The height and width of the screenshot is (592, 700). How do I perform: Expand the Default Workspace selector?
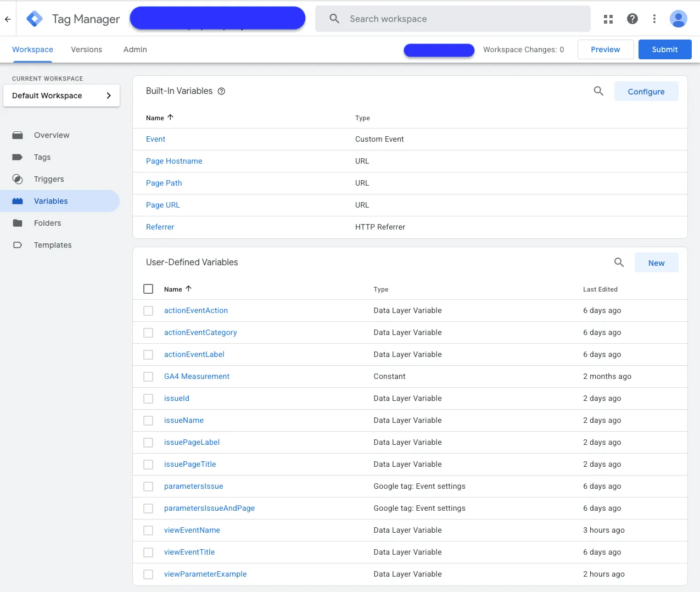(x=61, y=96)
